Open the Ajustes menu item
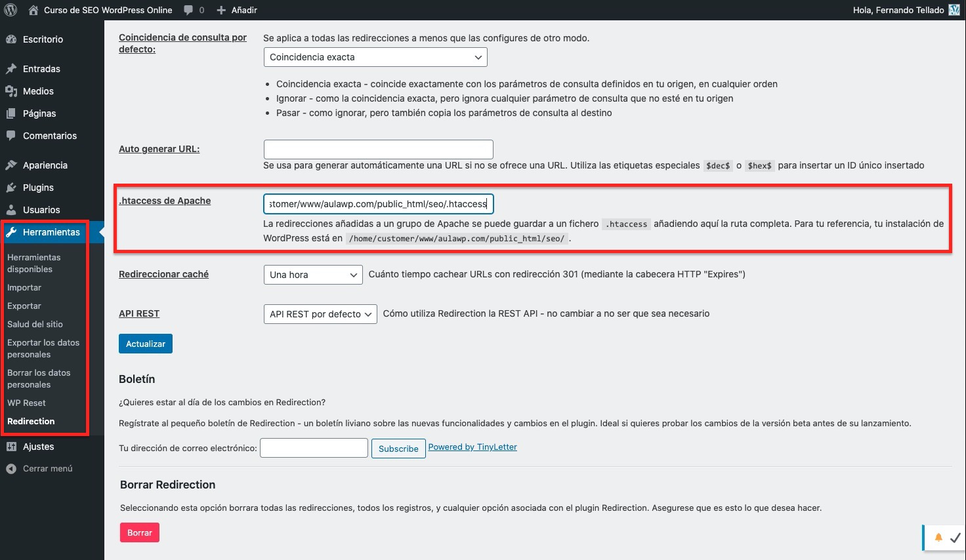The width and height of the screenshot is (966, 560). click(x=38, y=447)
